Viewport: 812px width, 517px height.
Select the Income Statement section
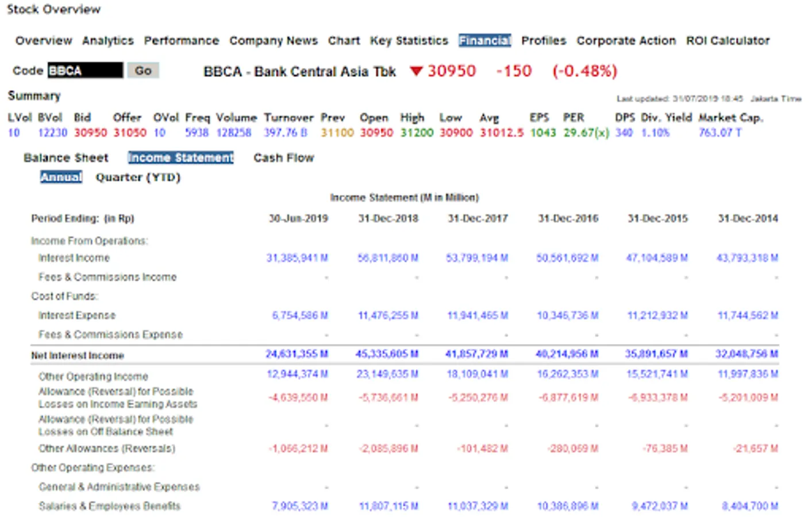click(x=181, y=158)
